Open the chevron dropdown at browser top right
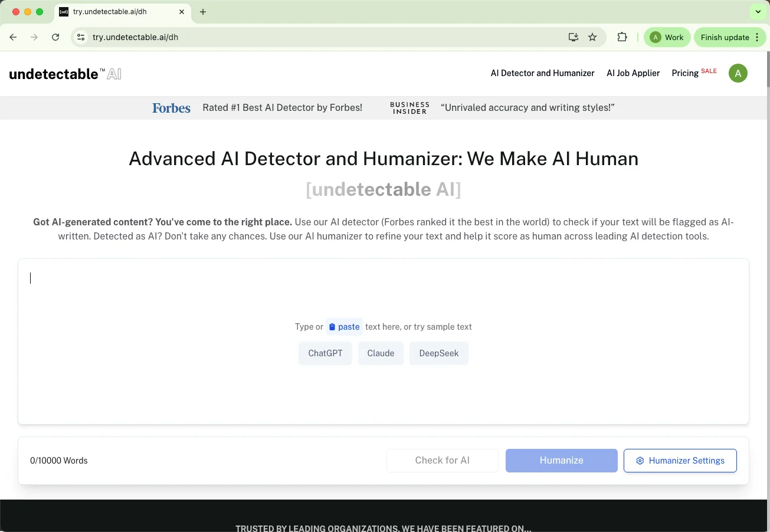The width and height of the screenshot is (770, 532). point(758,11)
